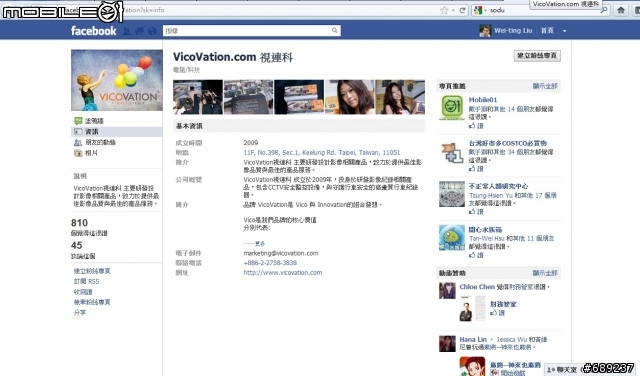Click subscribe via RSS link
640x376 pixels.
[x=86, y=281]
